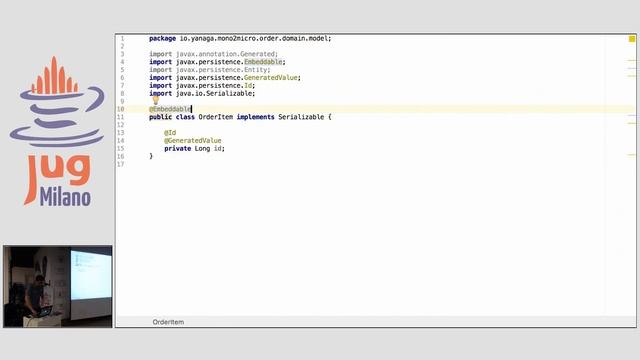Screen dimensions: 640x360
Task: Click line number 11 in the gutter
Action: 120,117
